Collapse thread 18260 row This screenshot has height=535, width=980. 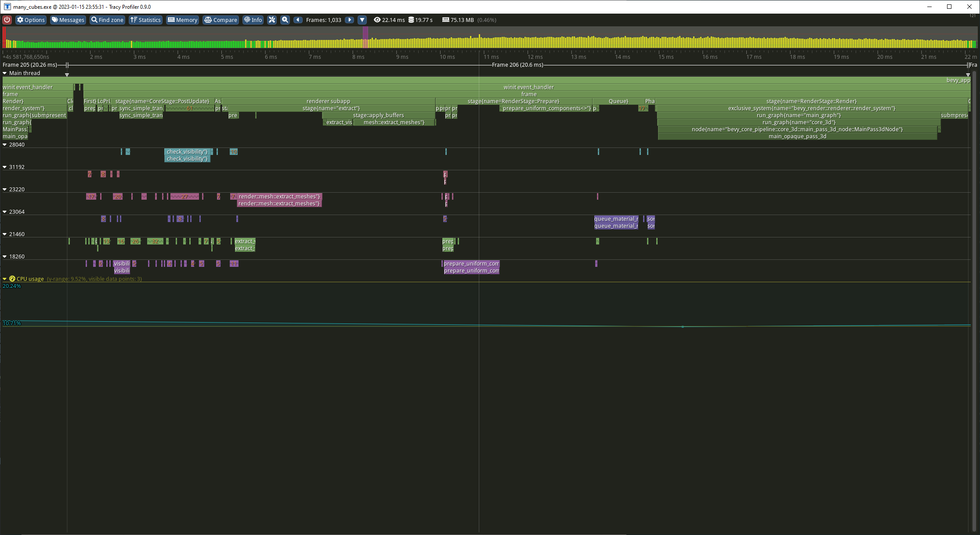click(5, 257)
